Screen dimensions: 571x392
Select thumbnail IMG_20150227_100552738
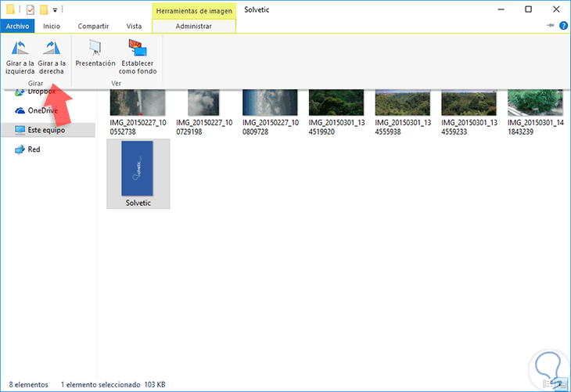coord(138,102)
